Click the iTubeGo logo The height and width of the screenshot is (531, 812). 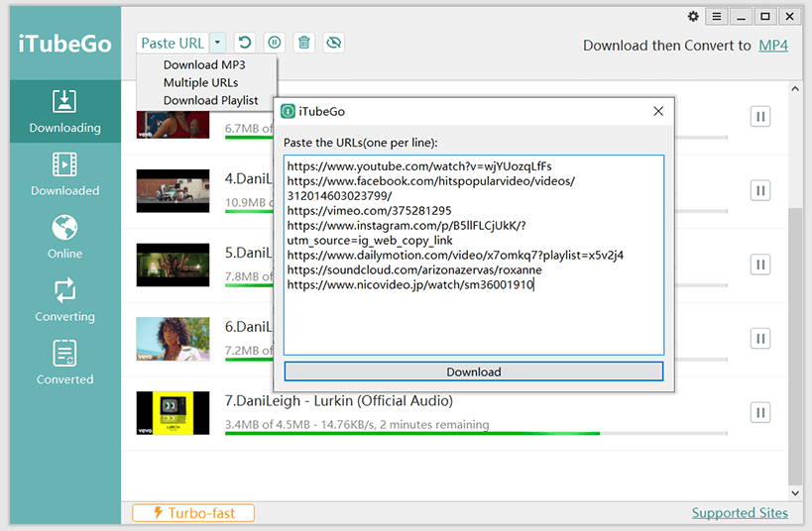pos(64,44)
